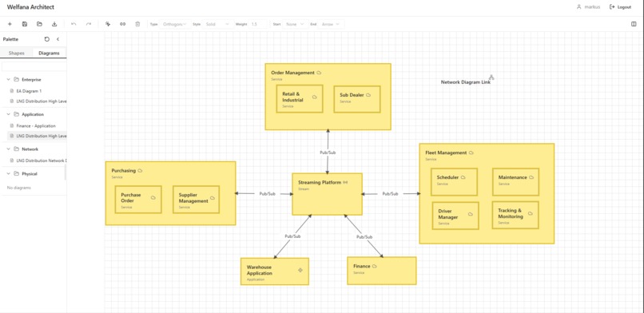The width and height of the screenshot is (644, 313).
Task: Click Pub/Sub label next to Fleet Management
Action: (x=390, y=193)
